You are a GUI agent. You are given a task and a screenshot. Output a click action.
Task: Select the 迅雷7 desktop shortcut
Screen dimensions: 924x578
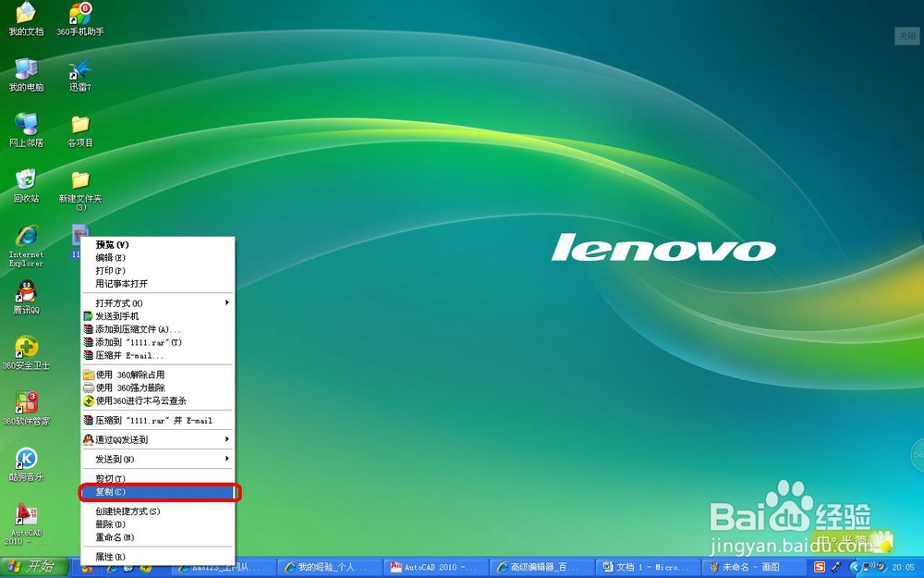(x=80, y=75)
